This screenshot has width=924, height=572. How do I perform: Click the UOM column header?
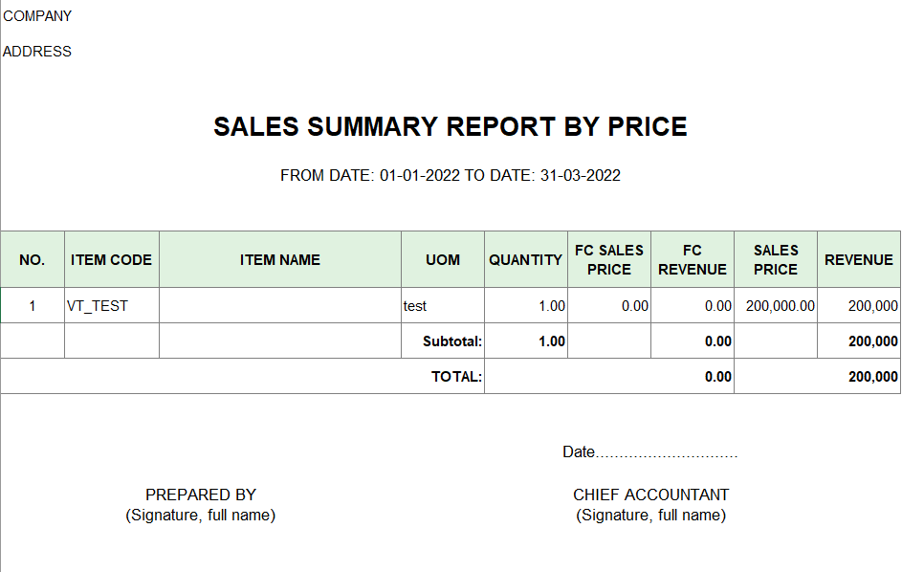point(443,260)
